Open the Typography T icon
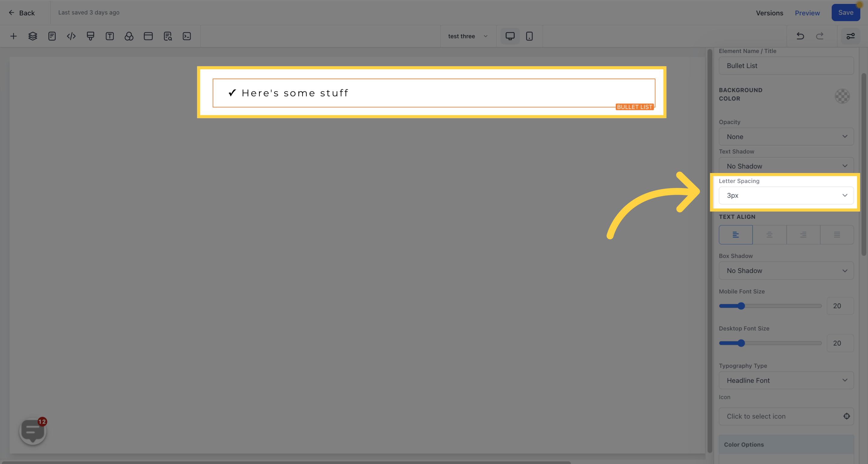Screen dimensions: 868x464 coord(110,36)
